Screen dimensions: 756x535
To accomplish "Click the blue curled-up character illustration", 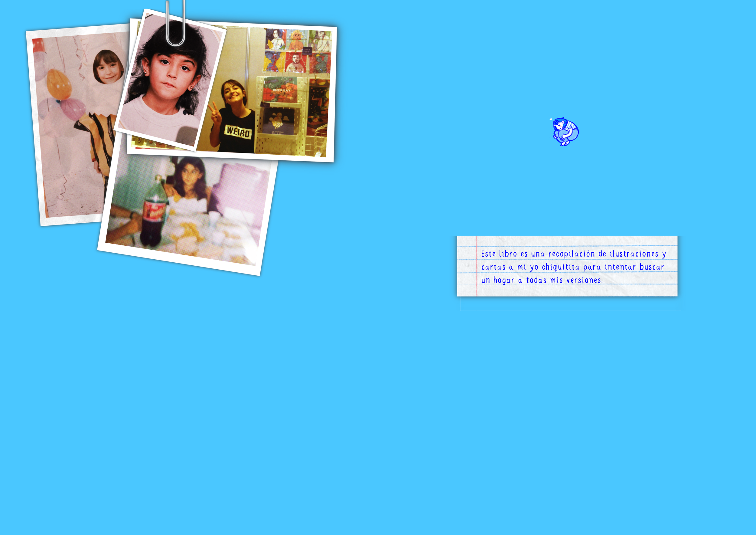I will [565, 132].
